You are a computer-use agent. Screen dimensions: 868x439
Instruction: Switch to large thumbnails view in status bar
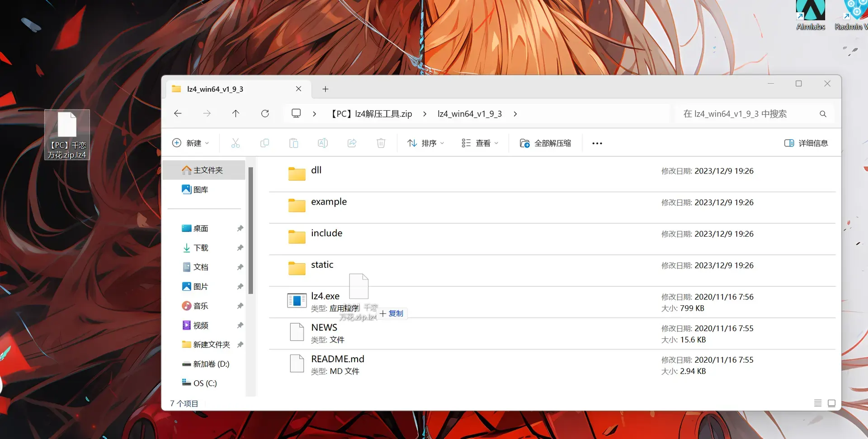(x=831, y=403)
